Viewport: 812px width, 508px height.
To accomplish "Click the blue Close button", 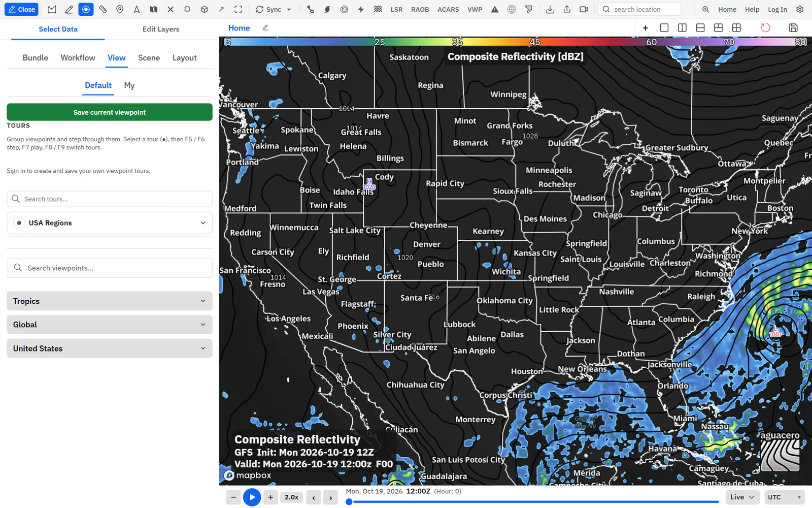I will coord(22,9).
